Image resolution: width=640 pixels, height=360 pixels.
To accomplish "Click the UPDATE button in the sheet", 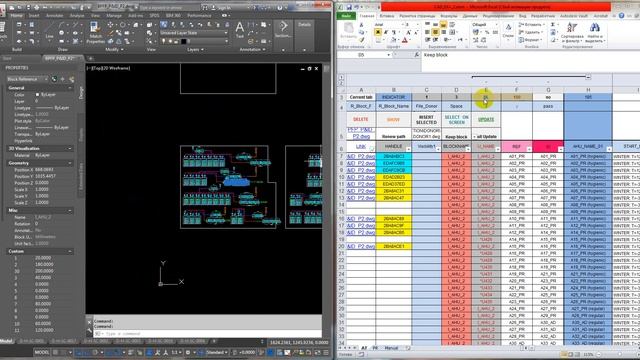I will (486, 120).
